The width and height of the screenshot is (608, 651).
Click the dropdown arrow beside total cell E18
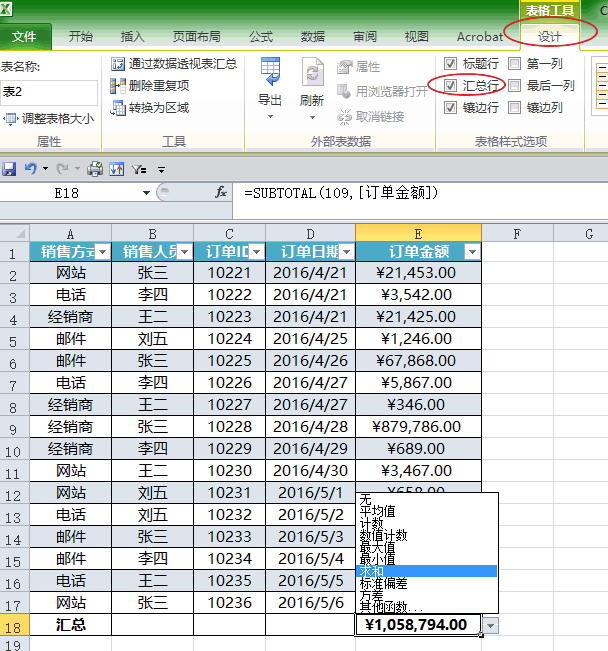(489, 625)
